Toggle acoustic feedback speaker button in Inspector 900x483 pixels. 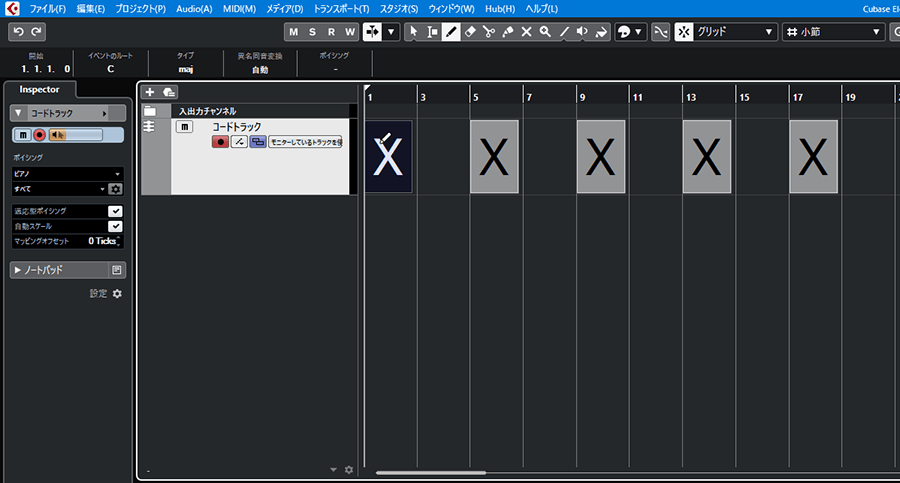pyautogui.click(x=57, y=135)
